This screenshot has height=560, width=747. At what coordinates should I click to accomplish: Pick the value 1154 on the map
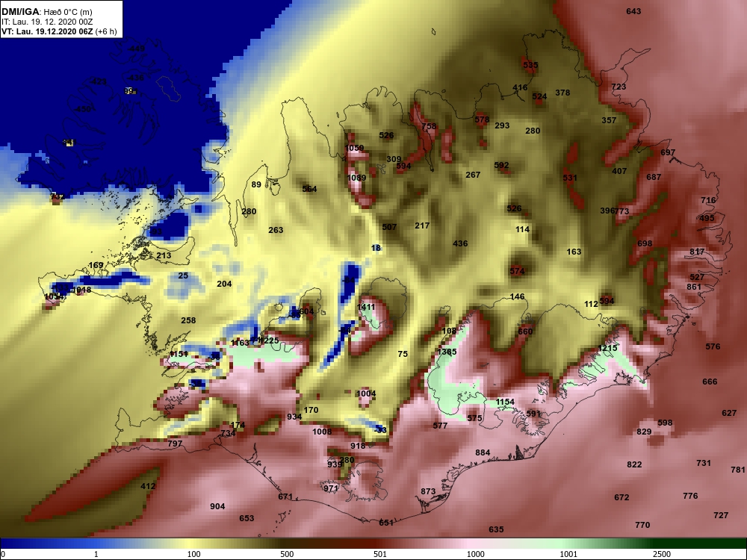click(505, 402)
